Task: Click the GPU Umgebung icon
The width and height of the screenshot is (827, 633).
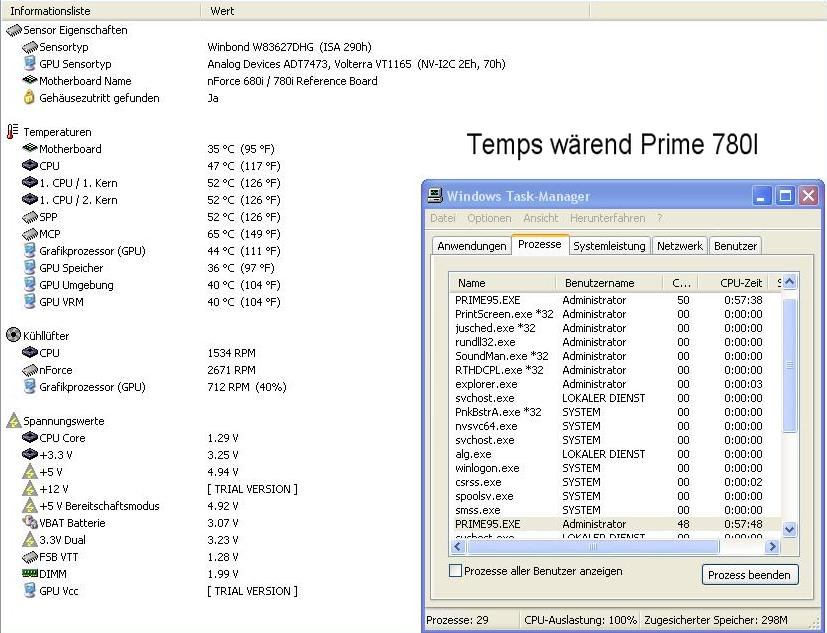Action: point(30,284)
